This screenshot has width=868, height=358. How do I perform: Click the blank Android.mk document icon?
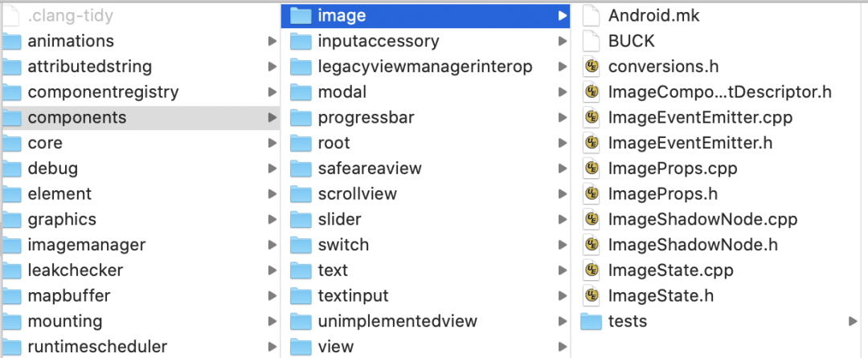(x=592, y=15)
